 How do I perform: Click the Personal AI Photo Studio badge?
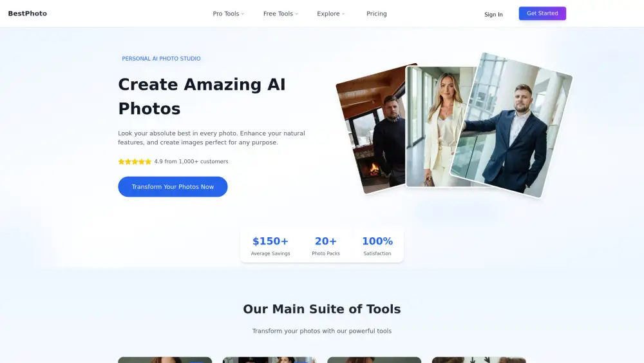pos(161,59)
